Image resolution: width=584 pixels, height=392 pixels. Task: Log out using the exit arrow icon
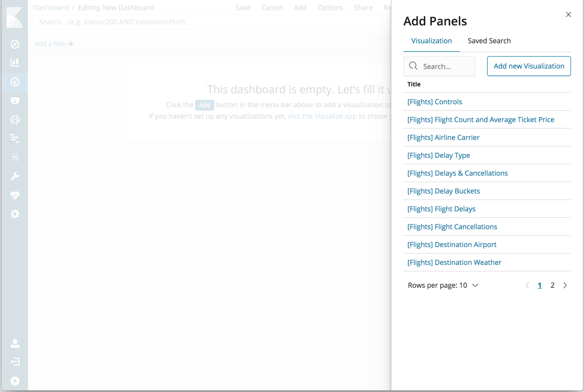(x=15, y=362)
